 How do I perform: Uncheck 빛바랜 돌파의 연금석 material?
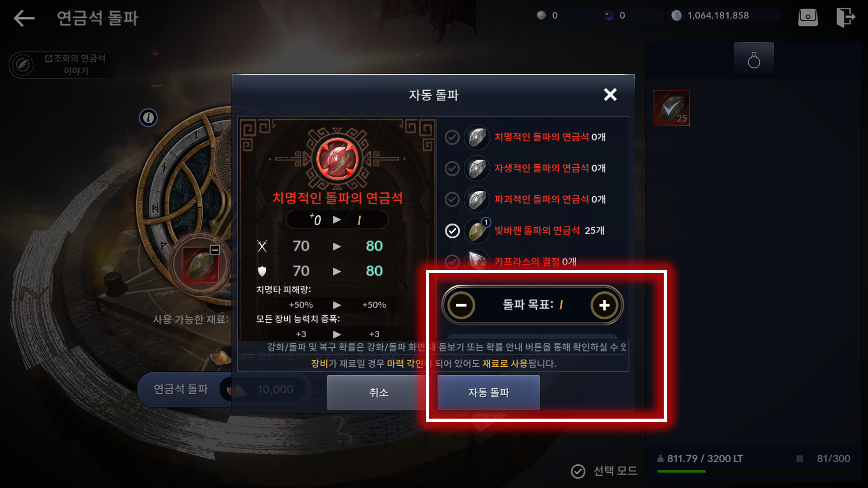click(x=452, y=230)
